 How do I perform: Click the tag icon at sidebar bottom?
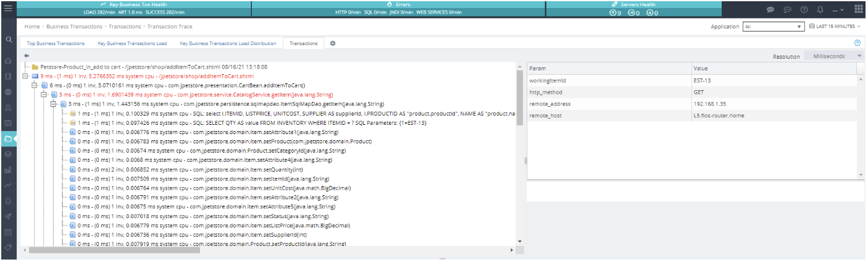tap(8, 247)
